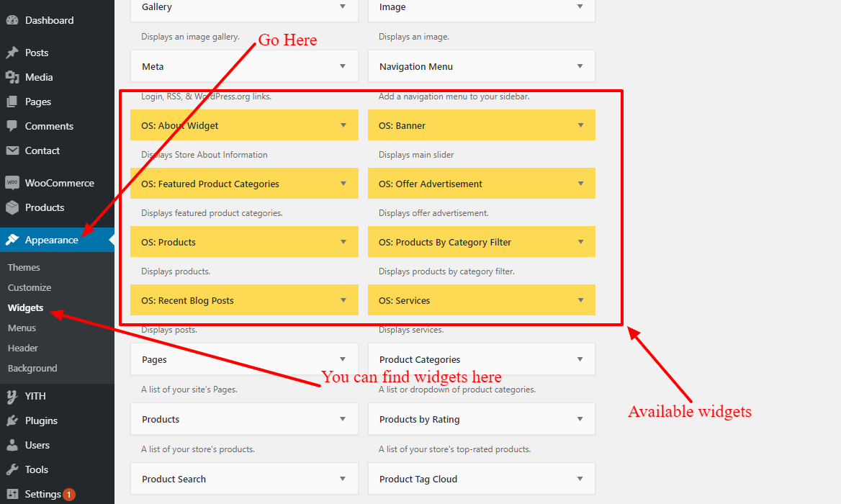Click the OS: Services widget title

tap(405, 300)
